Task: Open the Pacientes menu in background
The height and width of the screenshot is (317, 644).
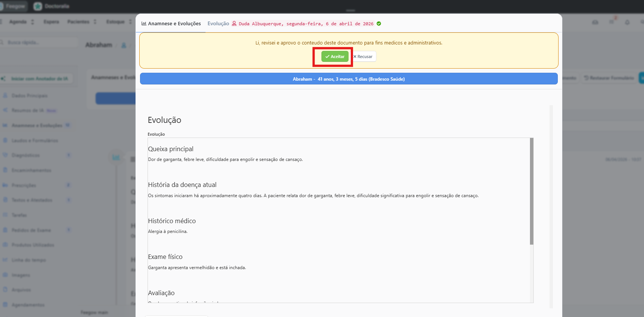Action: pos(78,22)
